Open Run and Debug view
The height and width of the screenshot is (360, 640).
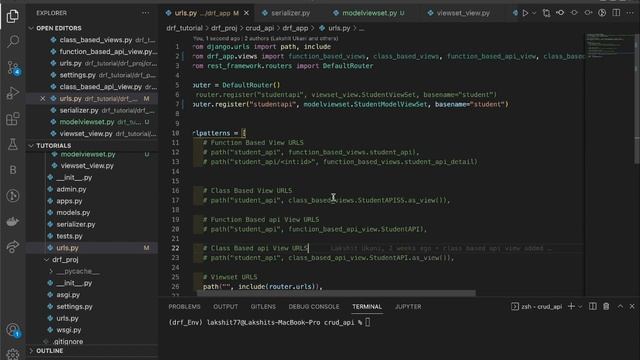tap(13, 93)
